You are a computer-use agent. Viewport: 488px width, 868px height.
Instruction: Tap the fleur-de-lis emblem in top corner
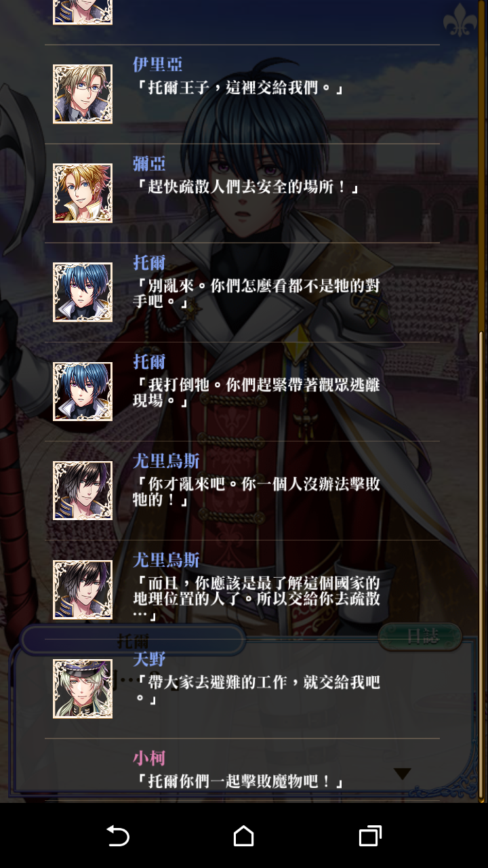pos(460,20)
